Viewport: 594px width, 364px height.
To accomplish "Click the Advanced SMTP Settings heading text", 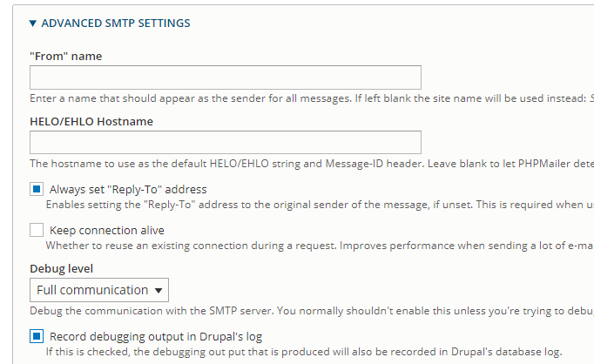I will 116,24.
